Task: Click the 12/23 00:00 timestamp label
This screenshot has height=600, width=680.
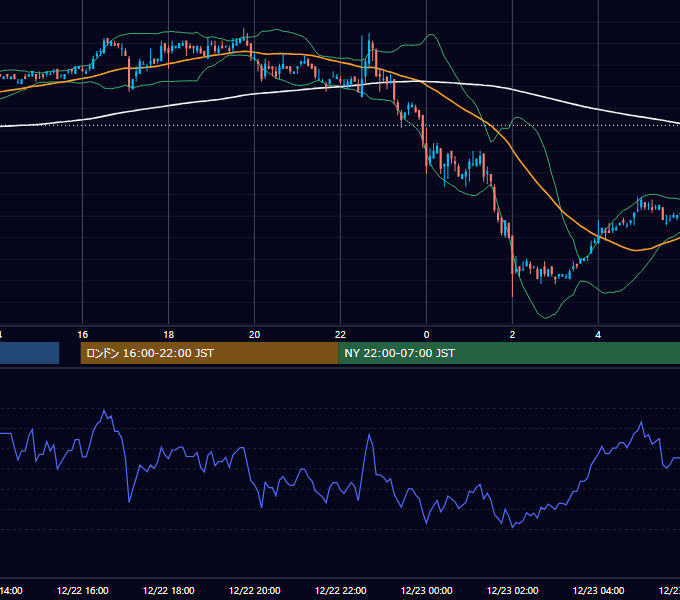Action: point(426,590)
